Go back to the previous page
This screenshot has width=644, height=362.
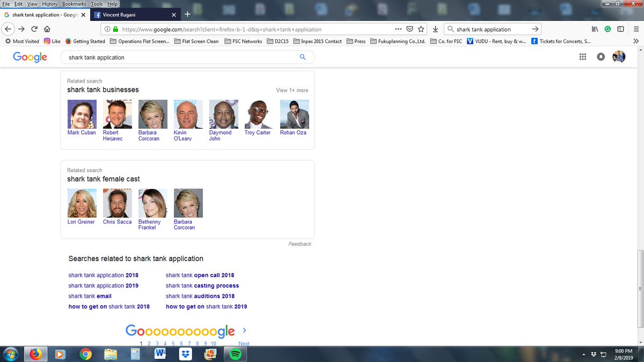tap(9, 29)
